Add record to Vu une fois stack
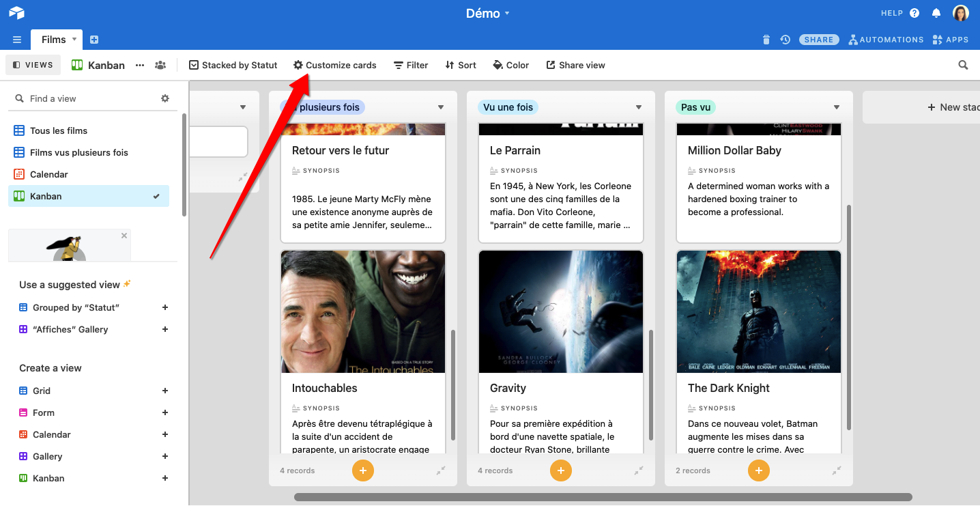This screenshot has width=980, height=506. [x=561, y=470]
